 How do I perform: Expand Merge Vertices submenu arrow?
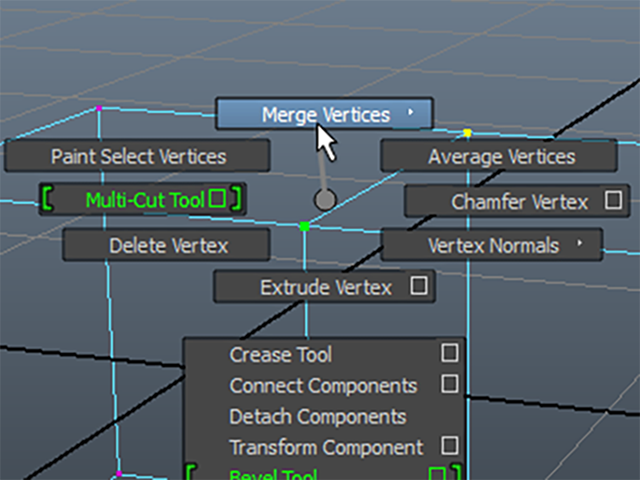(411, 112)
